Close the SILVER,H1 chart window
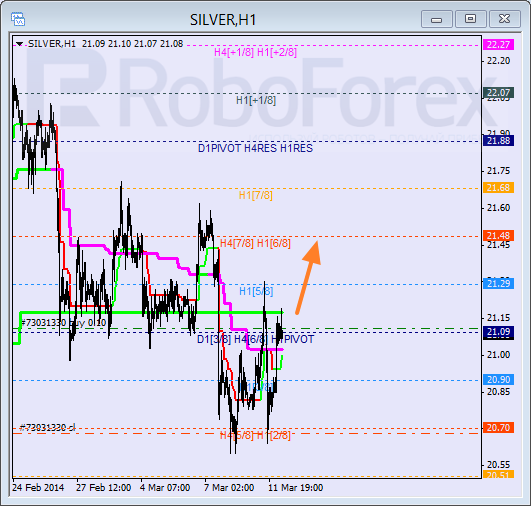Viewport: 531px width, 506px height. tap(505, 19)
